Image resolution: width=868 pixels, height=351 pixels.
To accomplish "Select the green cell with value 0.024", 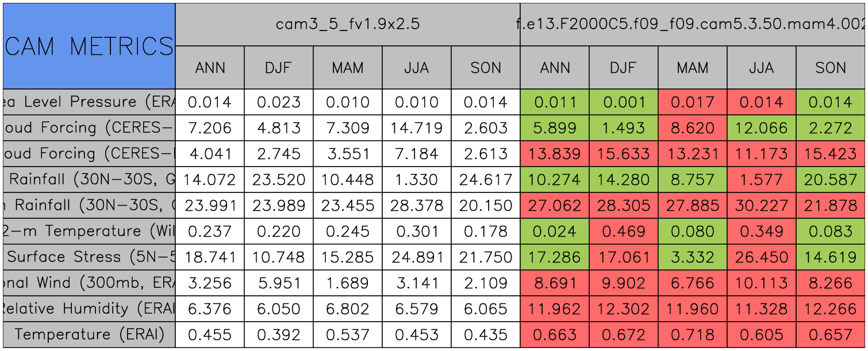I will pos(555,232).
